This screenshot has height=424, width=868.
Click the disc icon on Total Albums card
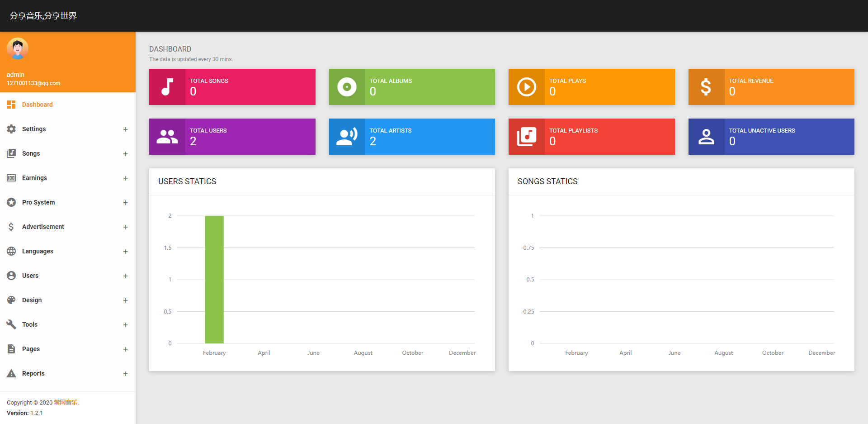347,87
